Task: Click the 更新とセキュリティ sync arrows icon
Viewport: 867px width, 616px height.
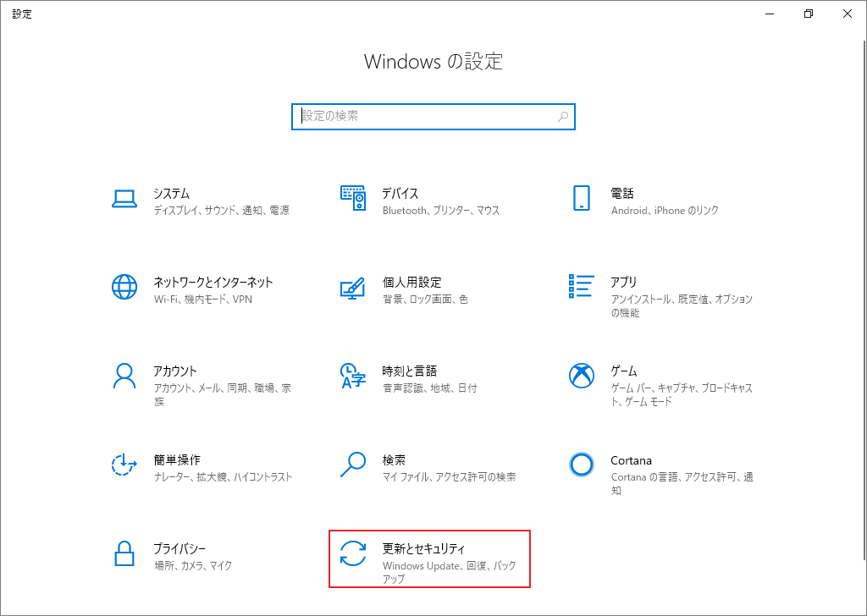Action: [x=353, y=553]
